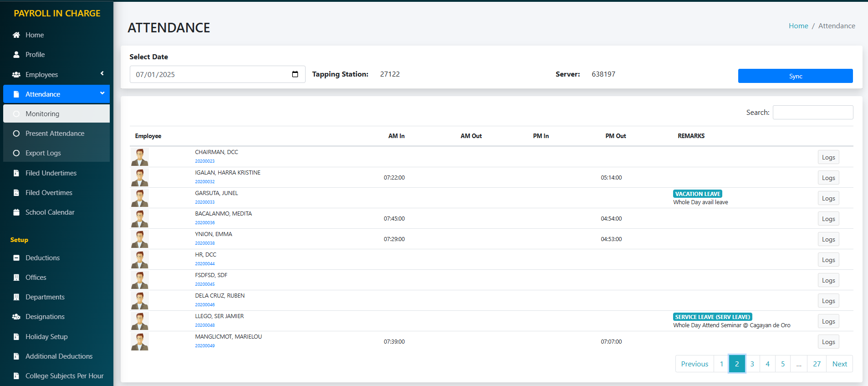Click the School Calendar icon
Image resolution: width=868 pixels, height=386 pixels.
point(16,212)
